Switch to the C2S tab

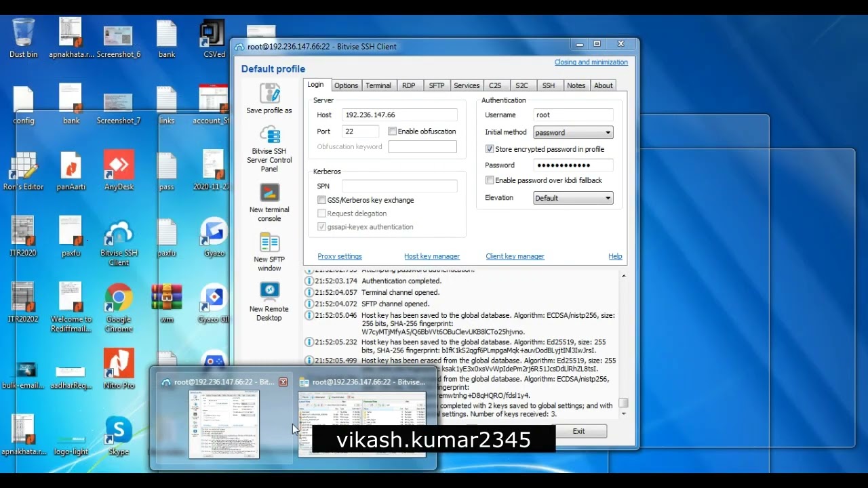[495, 85]
